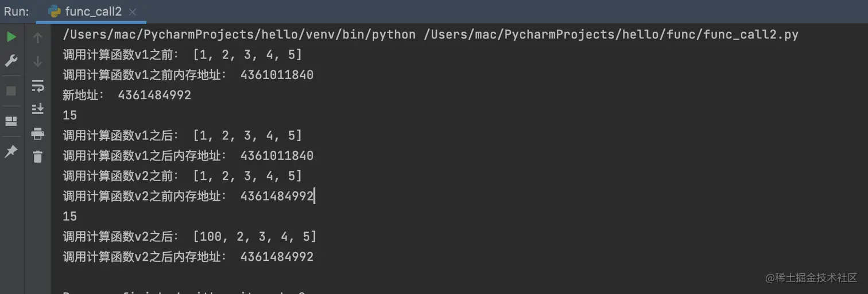Toggle scroll to end of output
The height and width of the screenshot is (294, 868).
coord(38,109)
